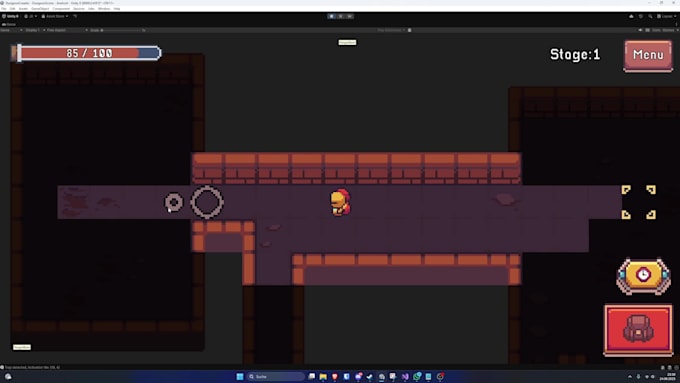Toggle the Game view mute audio icon
Screen dimensions: 680x383
pos(640,30)
